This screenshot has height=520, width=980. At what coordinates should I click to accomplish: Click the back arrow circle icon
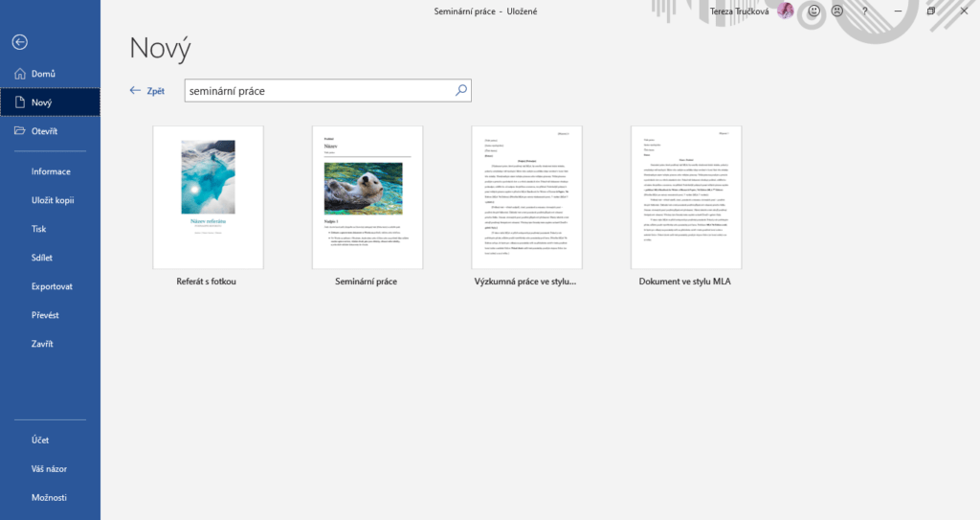[20, 42]
